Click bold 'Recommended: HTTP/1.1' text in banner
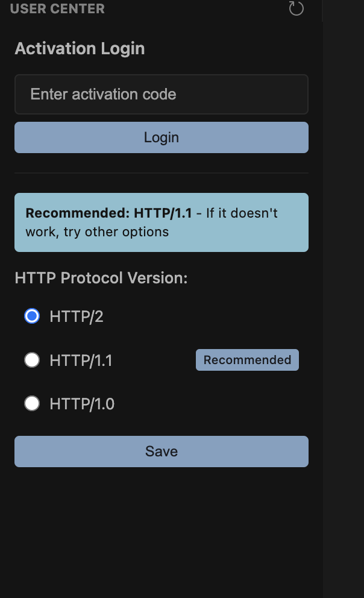Image resolution: width=364 pixels, height=598 pixels. click(108, 213)
